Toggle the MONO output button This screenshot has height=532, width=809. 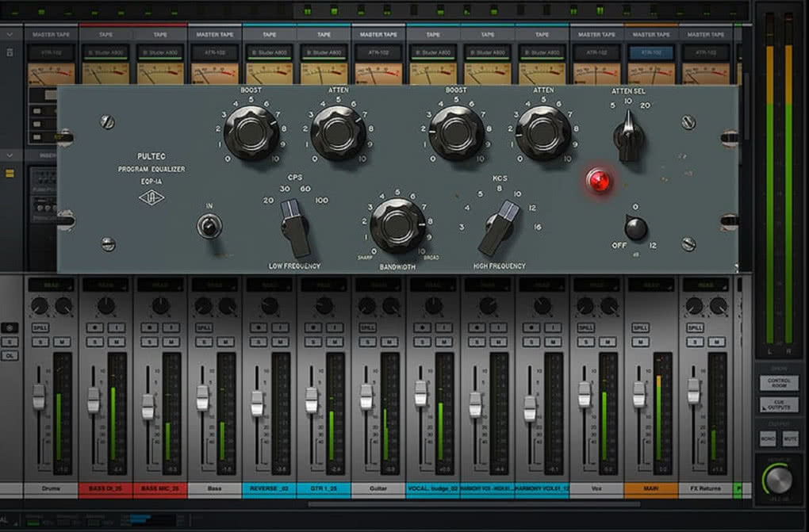(768, 438)
